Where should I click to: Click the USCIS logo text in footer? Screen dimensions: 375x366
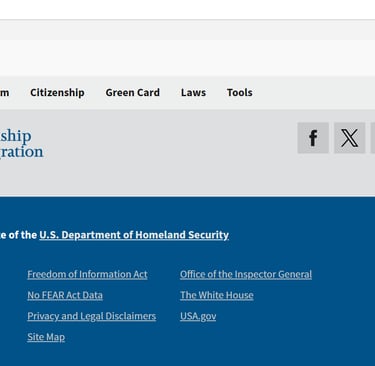[x=21, y=144]
